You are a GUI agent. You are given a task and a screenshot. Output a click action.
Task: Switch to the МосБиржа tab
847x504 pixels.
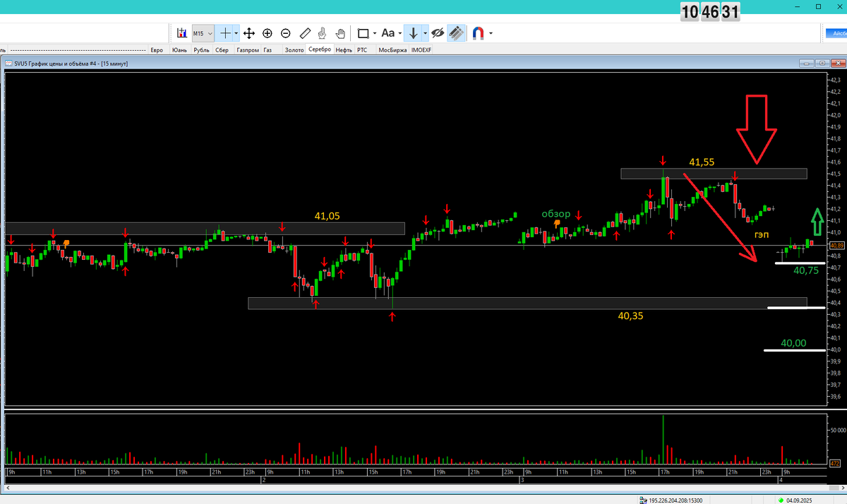(x=392, y=50)
